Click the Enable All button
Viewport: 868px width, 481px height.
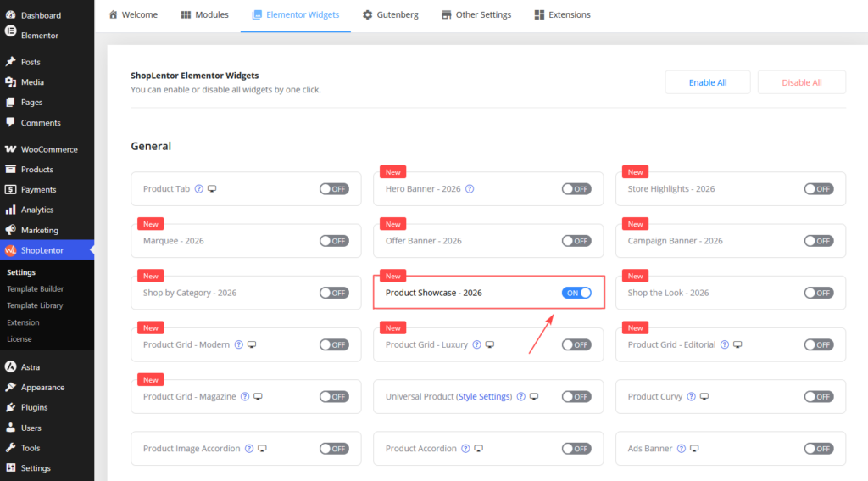(x=708, y=82)
